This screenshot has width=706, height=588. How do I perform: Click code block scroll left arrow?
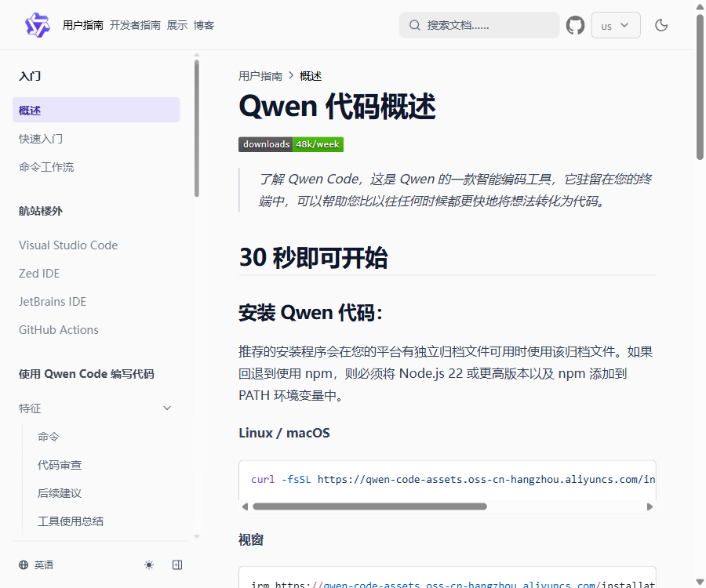pyautogui.click(x=245, y=506)
